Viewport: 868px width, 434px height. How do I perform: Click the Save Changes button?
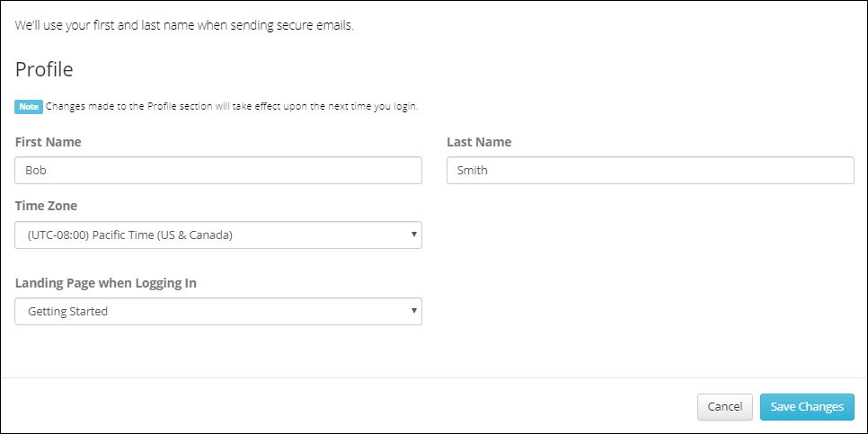point(807,407)
